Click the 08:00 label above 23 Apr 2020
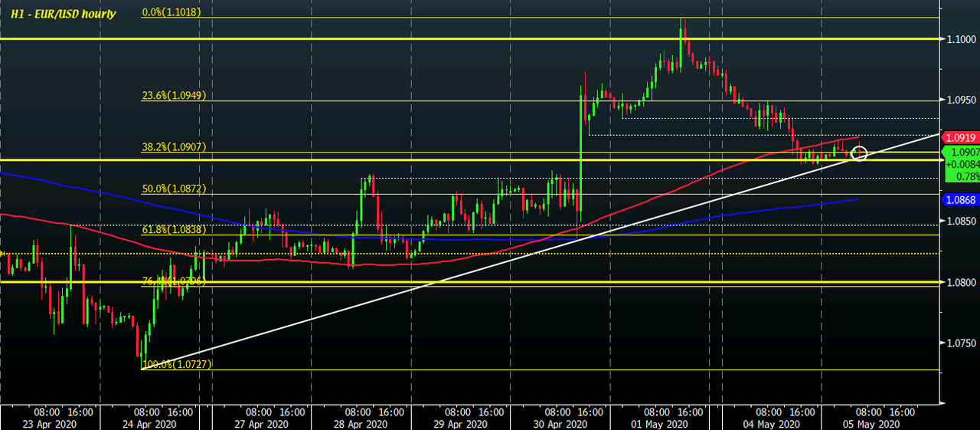 pyautogui.click(x=47, y=412)
